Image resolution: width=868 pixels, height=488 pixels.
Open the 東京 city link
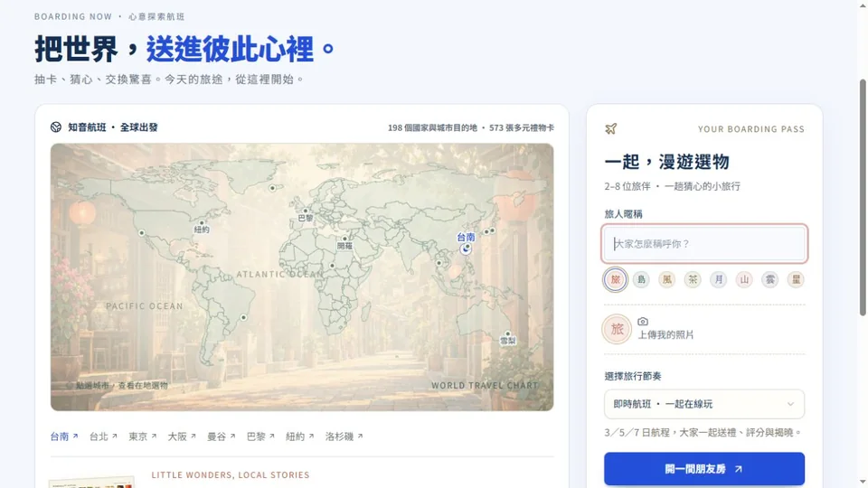(x=142, y=436)
